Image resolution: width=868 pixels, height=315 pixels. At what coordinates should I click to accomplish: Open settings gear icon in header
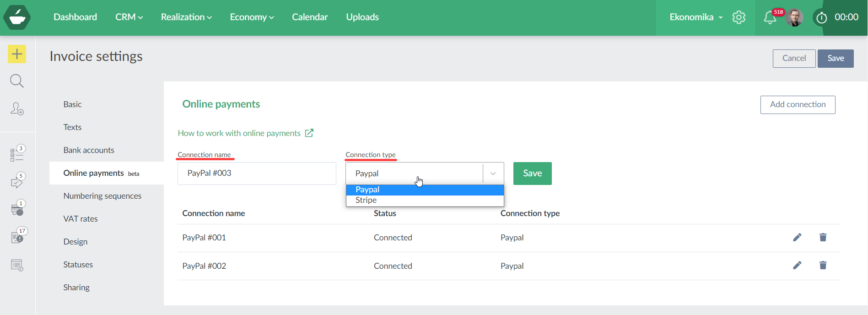pyautogui.click(x=739, y=17)
